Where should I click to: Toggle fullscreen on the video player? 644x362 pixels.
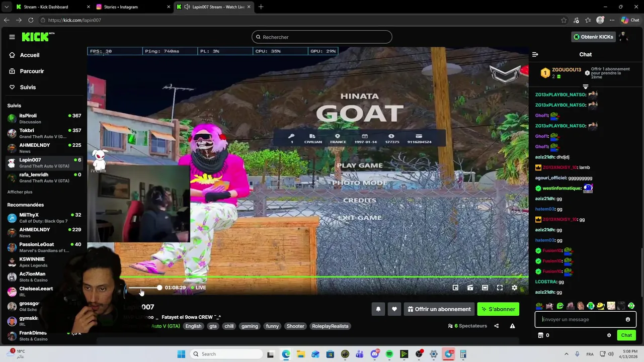[500, 288]
